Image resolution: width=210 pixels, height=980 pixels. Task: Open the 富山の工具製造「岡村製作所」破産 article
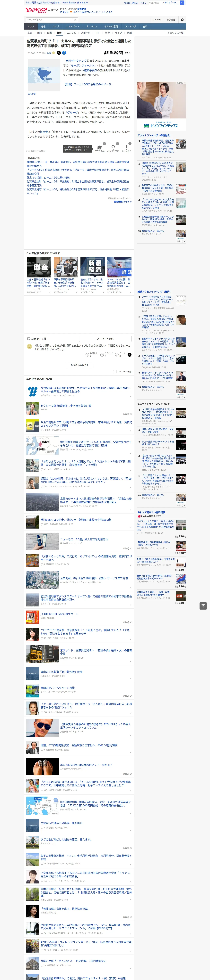pyautogui.click(x=61, y=671)
